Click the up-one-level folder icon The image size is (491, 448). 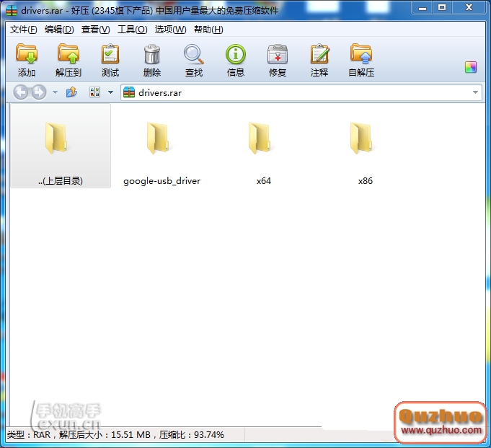pos(71,92)
